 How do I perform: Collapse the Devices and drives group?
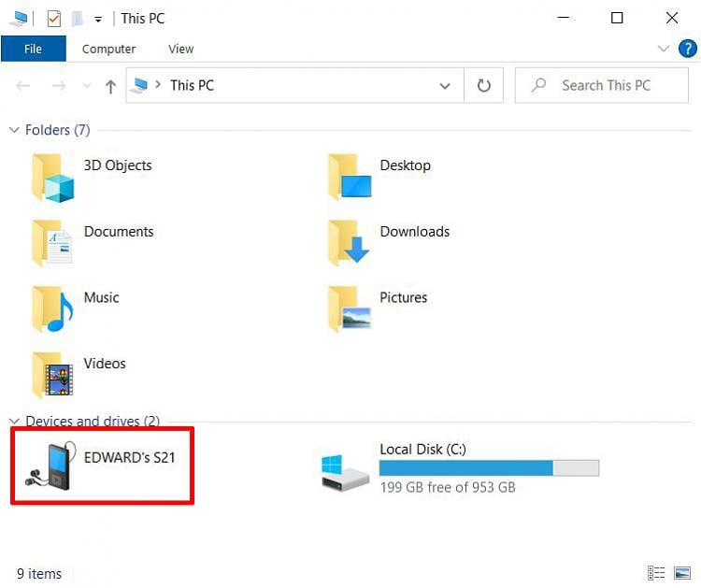(14, 421)
